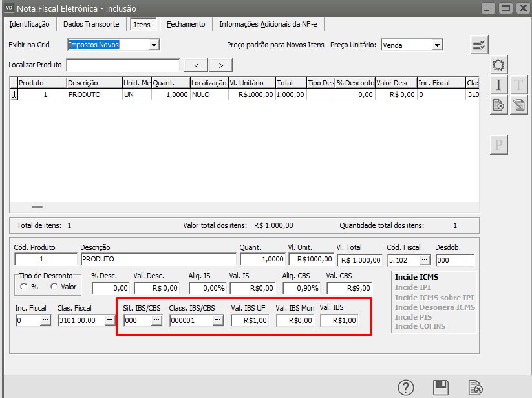Open the 'Exibir na Grid' dropdown
The height and width of the screenshot is (398, 532).
coord(153,45)
